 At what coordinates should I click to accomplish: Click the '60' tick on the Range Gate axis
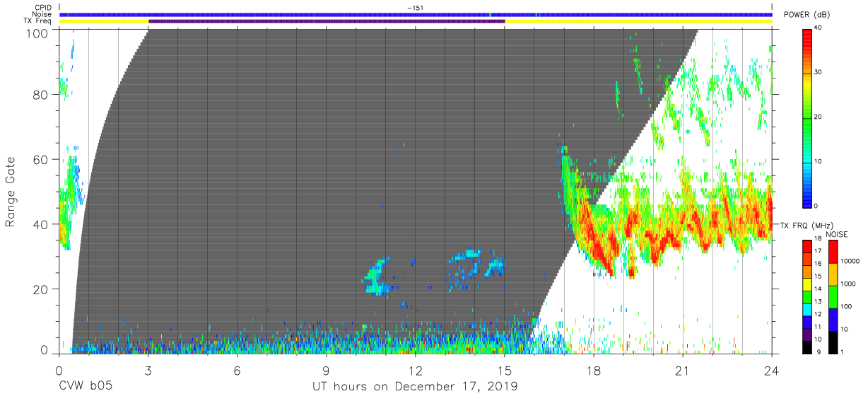point(42,160)
